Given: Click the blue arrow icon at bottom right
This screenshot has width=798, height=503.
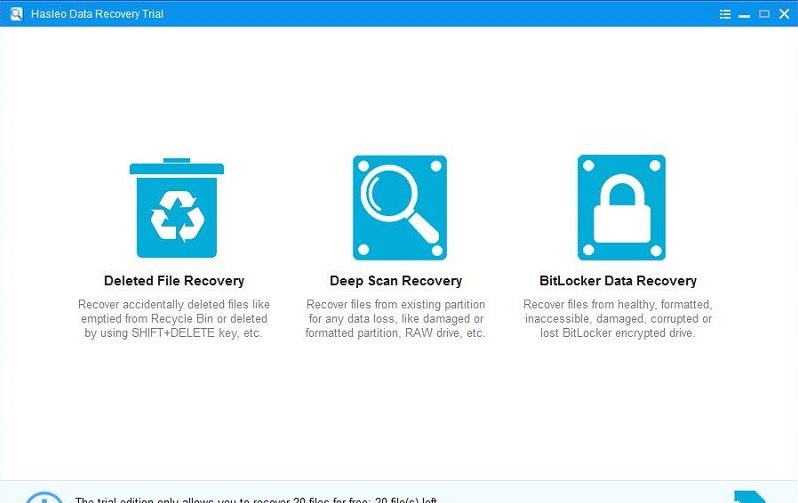Looking at the screenshot, I should coord(750,496).
